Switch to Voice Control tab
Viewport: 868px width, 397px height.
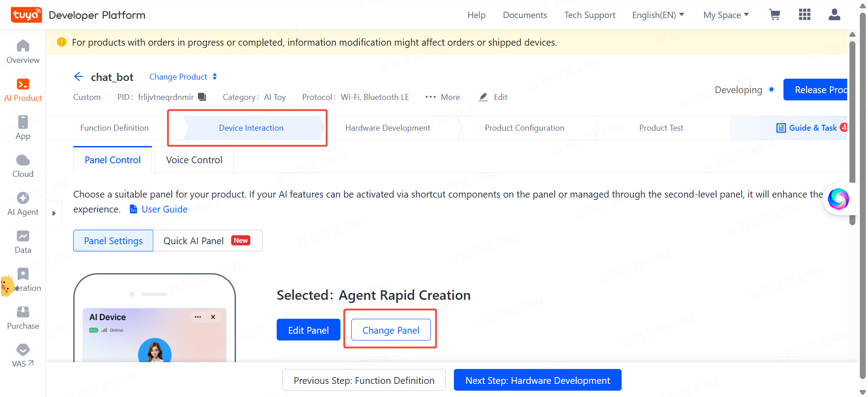194,160
